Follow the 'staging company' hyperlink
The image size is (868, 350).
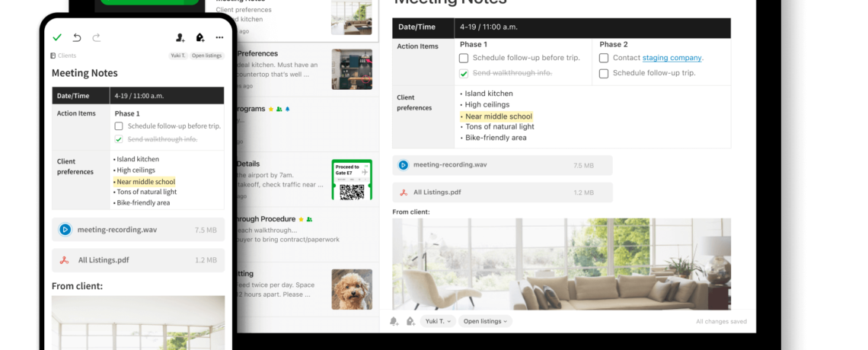click(672, 58)
